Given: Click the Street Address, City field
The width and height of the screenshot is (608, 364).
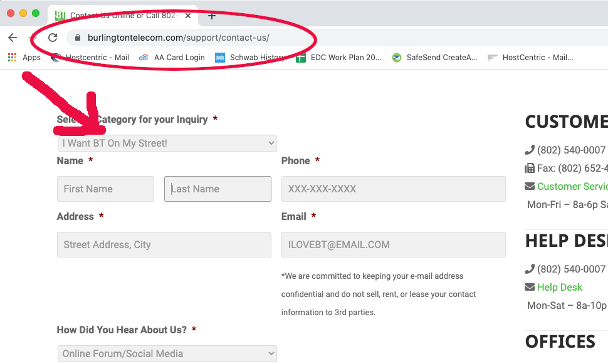Looking at the screenshot, I should [164, 244].
